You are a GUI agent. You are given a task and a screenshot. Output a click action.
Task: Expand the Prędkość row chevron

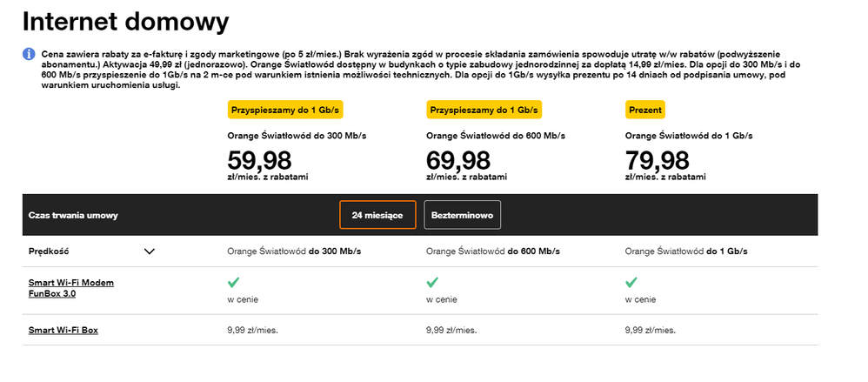149,251
